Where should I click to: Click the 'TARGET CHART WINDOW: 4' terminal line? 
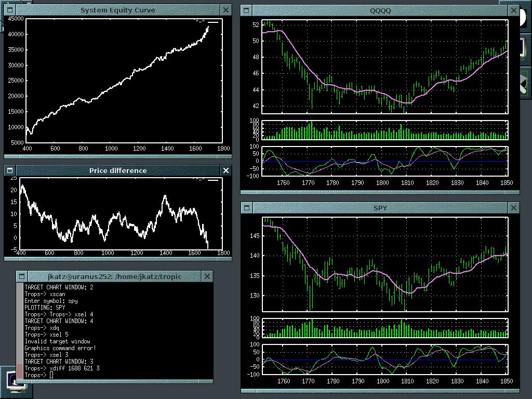[x=59, y=321]
